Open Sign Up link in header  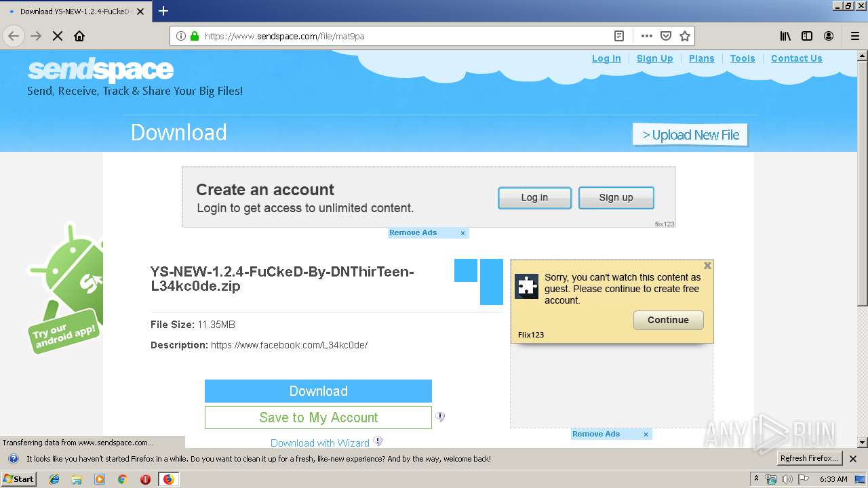(x=655, y=58)
